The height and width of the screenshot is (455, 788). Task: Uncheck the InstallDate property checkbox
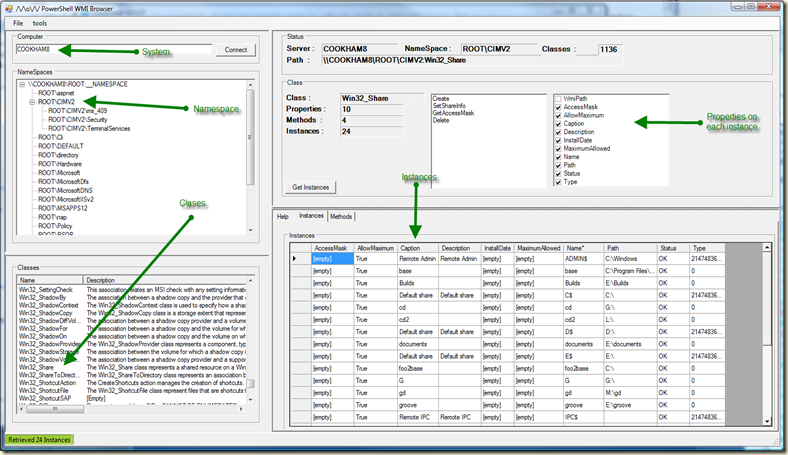[x=557, y=139]
